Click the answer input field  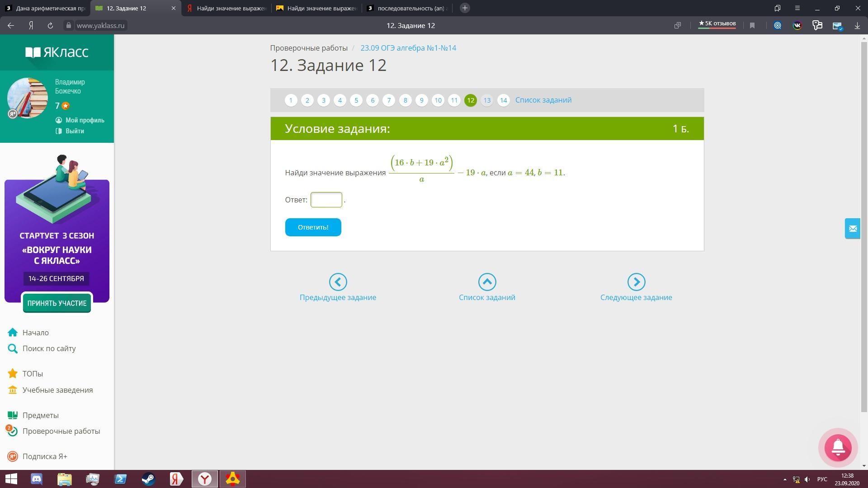(326, 200)
